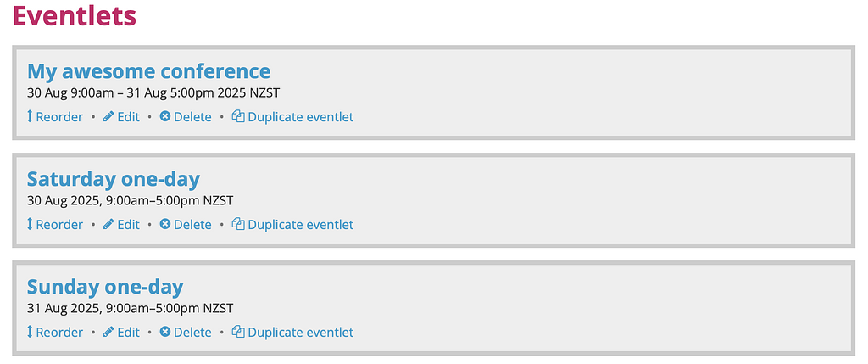Click the Eventlets page heading
Image resolution: width=868 pixels, height=364 pixels.
pos(75,15)
